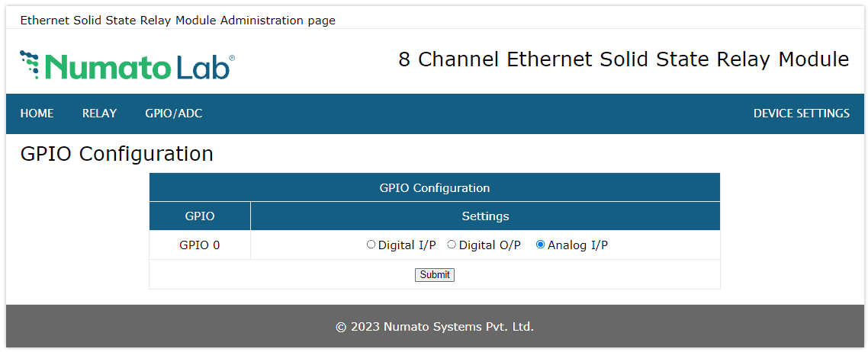Viewport: 868px width, 352px height.
Task: Click the Administration page text at the top
Action: click(178, 21)
